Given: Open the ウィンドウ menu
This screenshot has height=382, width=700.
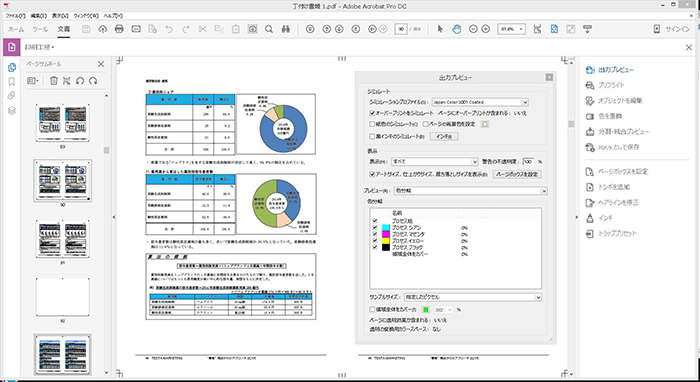Looking at the screenshot, I should click(86, 16).
